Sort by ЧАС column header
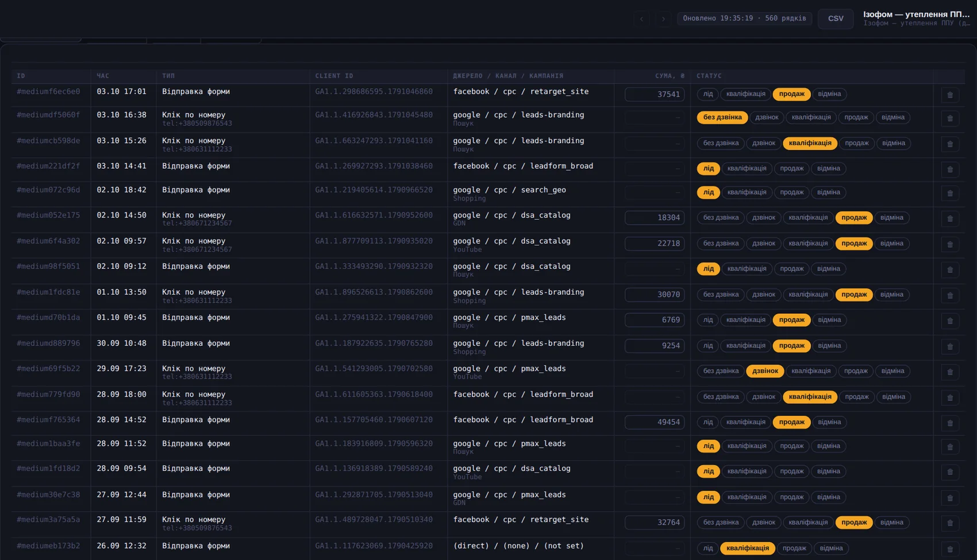 click(x=103, y=76)
